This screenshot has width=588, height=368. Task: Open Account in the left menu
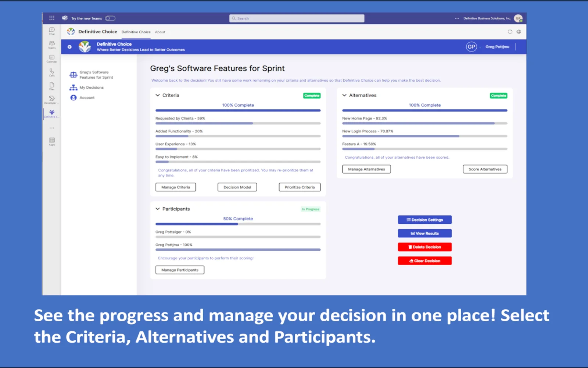pyautogui.click(x=82, y=98)
